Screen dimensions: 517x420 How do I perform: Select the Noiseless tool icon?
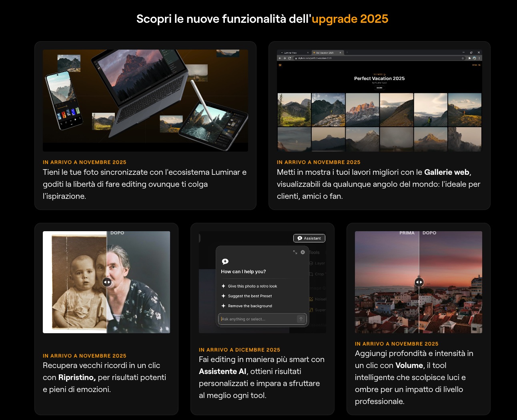(311, 299)
